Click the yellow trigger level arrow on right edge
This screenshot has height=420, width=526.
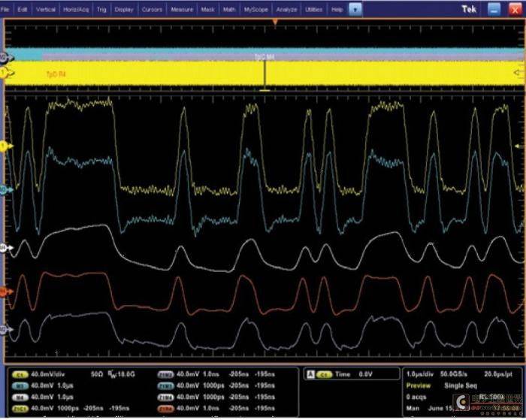click(x=520, y=146)
